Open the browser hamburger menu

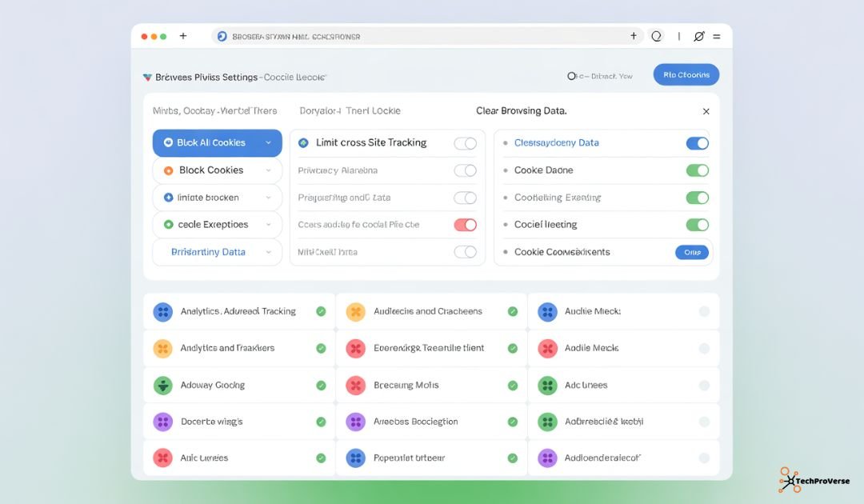coord(718,36)
